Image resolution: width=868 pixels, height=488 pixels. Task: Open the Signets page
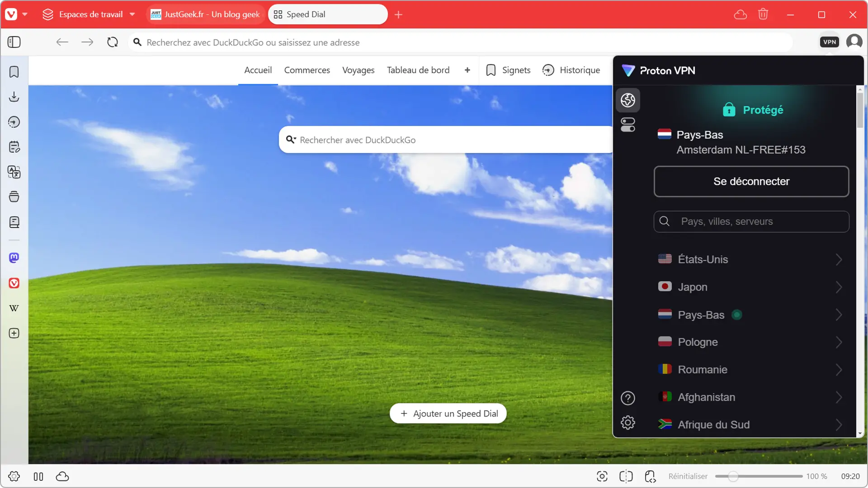pos(508,70)
